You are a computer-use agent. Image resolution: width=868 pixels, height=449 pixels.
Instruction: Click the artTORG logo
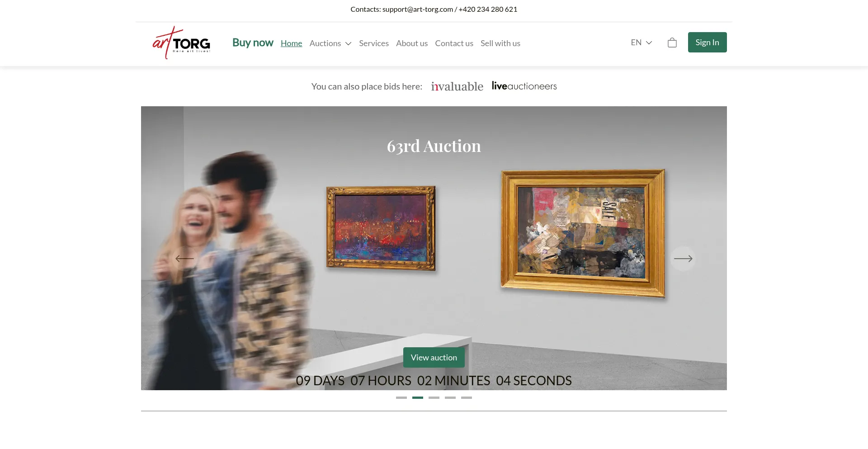[181, 43]
